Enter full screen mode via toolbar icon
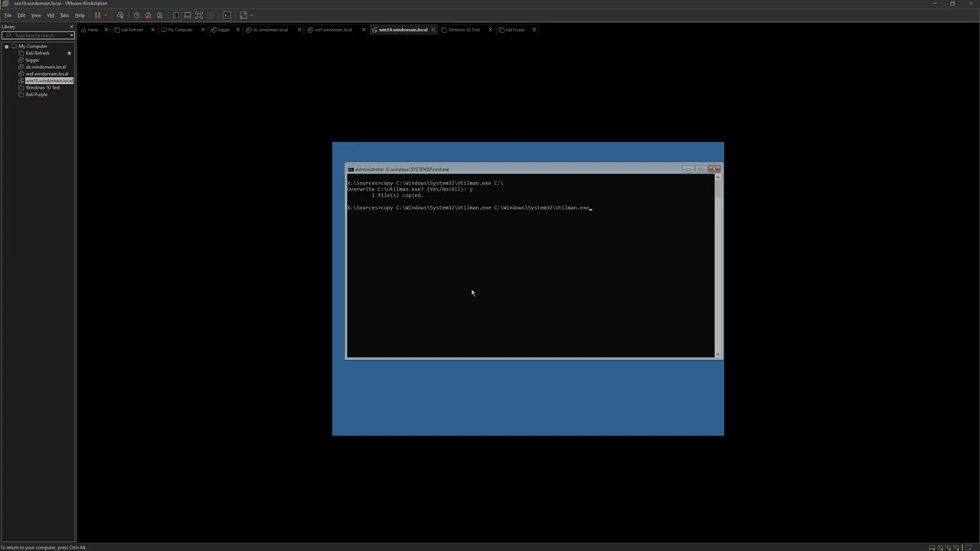The image size is (980, 551). (x=199, y=15)
